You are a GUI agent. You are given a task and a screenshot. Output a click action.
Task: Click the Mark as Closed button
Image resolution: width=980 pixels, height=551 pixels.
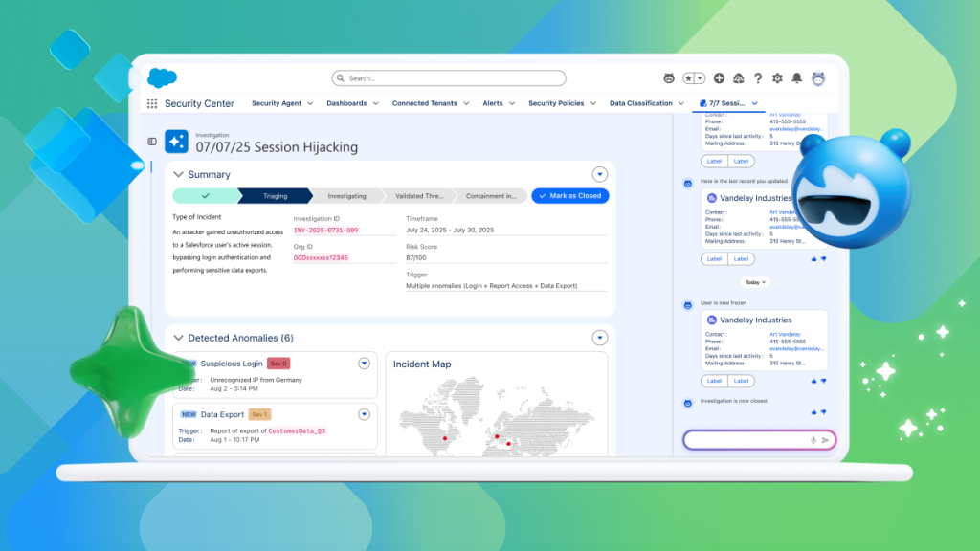570,196
